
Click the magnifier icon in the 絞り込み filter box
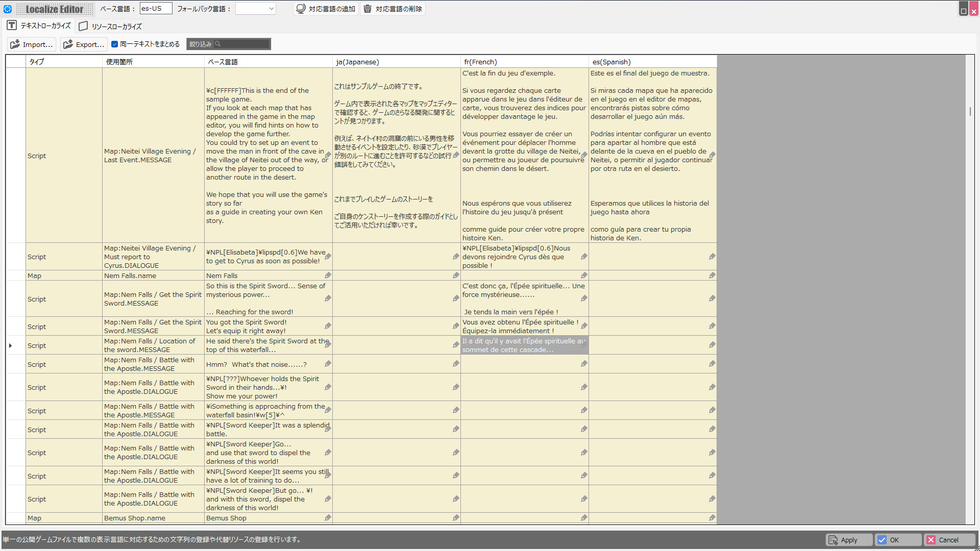tap(218, 44)
